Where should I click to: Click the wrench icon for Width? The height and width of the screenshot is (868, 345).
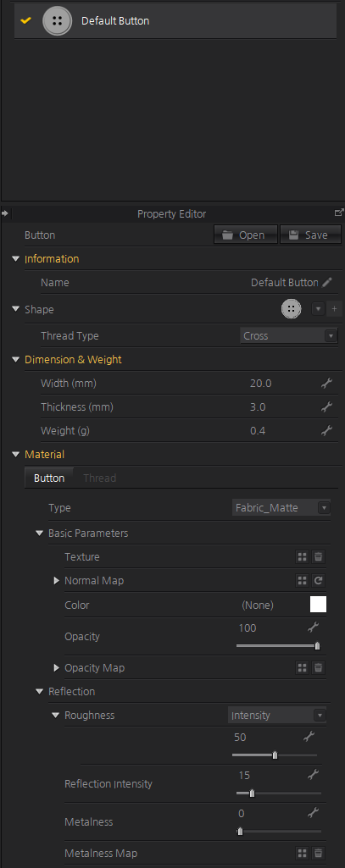(326, 383)
